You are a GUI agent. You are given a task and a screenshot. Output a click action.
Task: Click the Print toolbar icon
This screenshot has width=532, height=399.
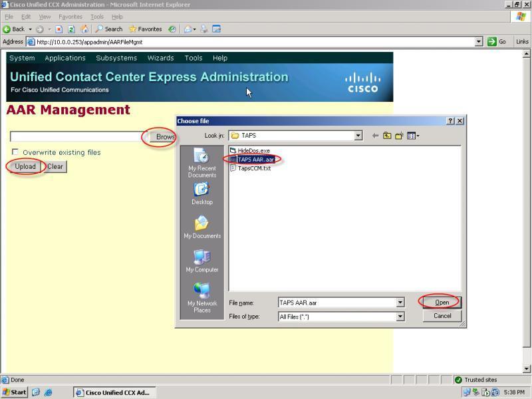(x=204, y=29)
